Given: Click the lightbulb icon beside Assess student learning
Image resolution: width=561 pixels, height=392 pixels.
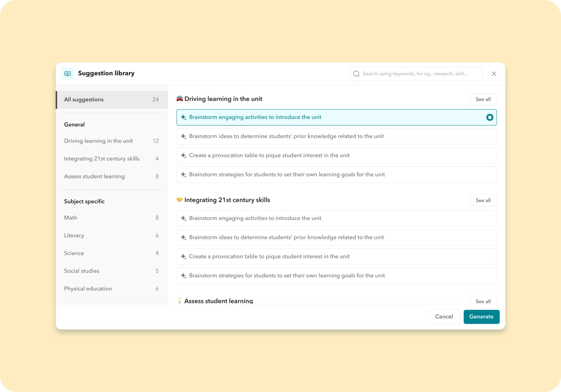Looking at the screenshot, I should [x=179, y=301].
